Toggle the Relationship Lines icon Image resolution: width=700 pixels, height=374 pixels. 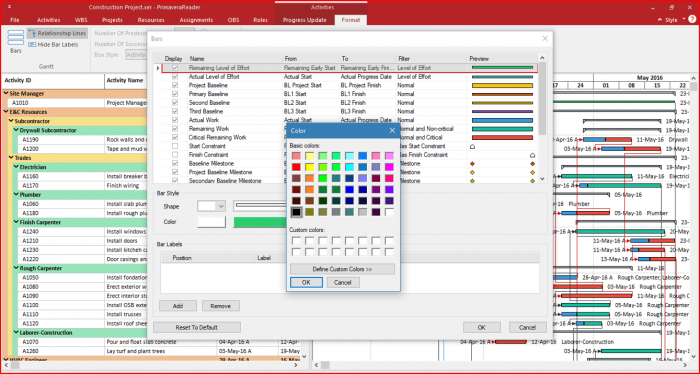tap(32, 33)
